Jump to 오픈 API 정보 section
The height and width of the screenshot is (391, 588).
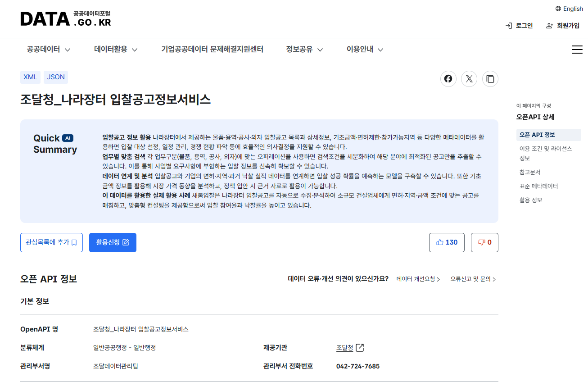pos(548,135)
